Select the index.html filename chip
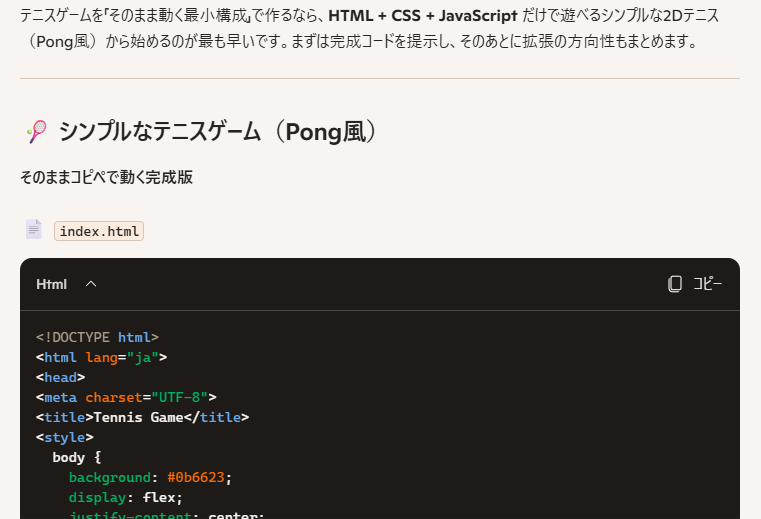This screenshot has height=519, width=761. click(x=99, y=231)
